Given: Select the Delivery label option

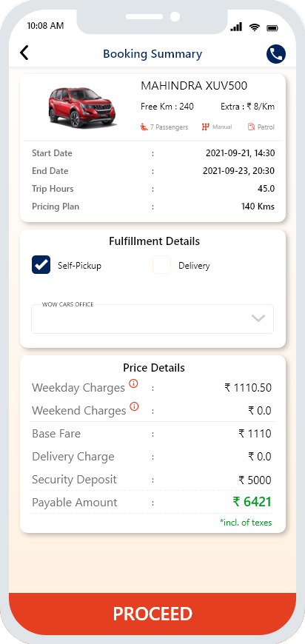Looking at the screenshot, I should coord(194,266).
